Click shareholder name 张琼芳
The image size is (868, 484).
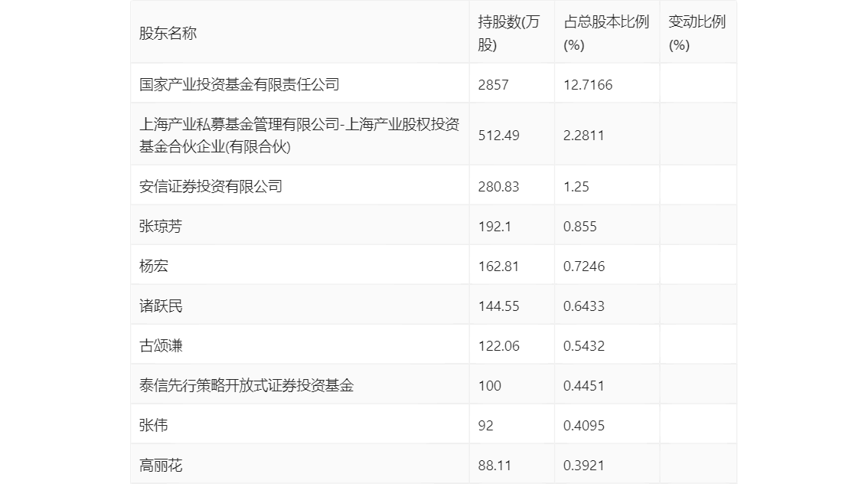(161, 227)
